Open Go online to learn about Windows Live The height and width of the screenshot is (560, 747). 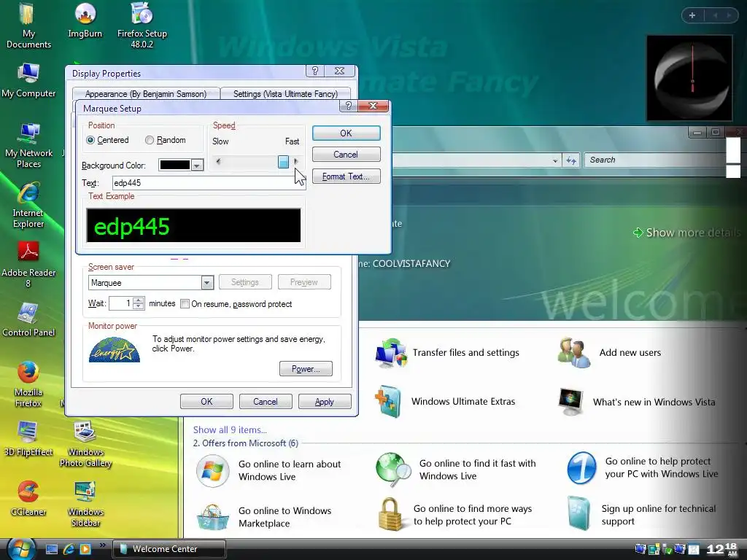click(x=268, y=470)
